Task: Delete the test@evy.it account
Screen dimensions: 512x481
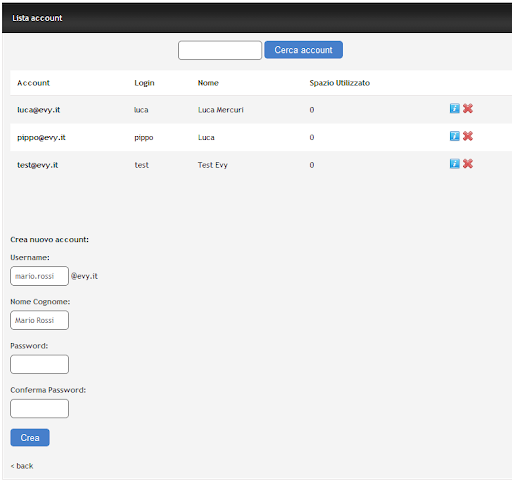Action: (468, 164)
